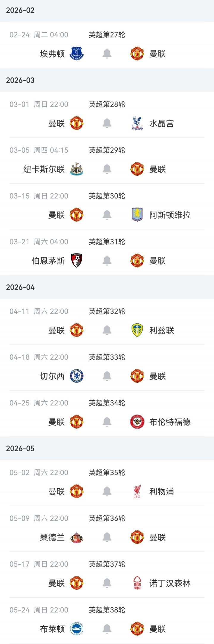
Task: Click the Everton club crest
Action: (77, 54)
